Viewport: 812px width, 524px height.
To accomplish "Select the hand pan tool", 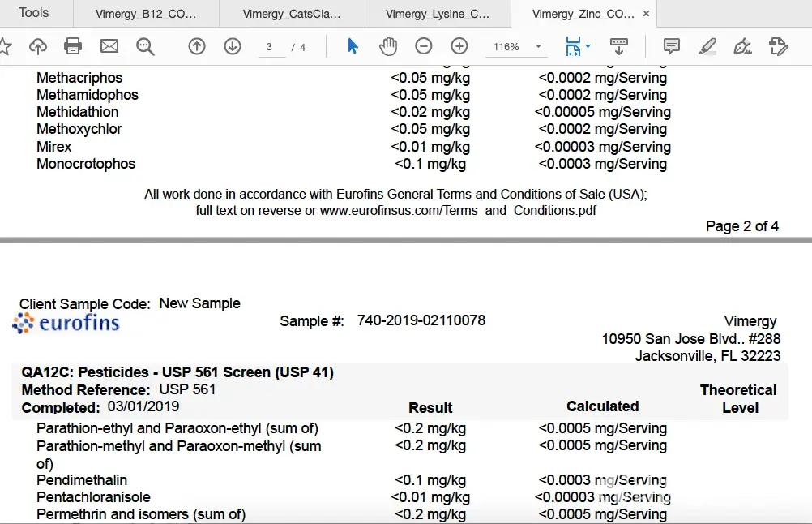I will pos(388,46).
